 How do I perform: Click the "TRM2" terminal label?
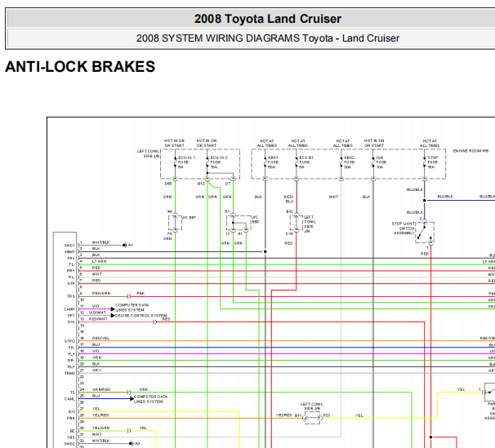(69, 373)
